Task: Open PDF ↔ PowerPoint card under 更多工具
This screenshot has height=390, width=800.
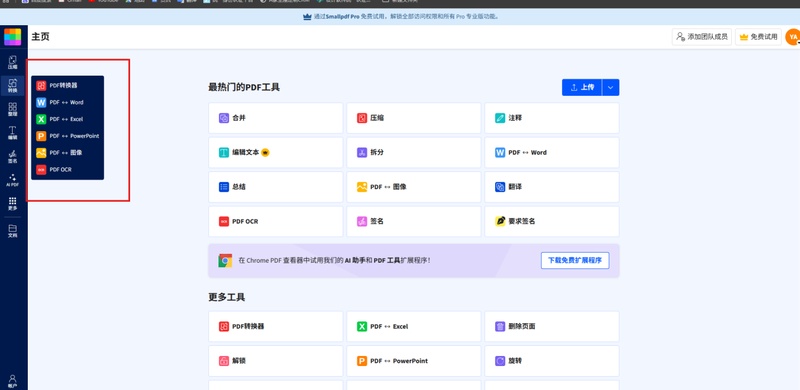Action: coord(414,361)
